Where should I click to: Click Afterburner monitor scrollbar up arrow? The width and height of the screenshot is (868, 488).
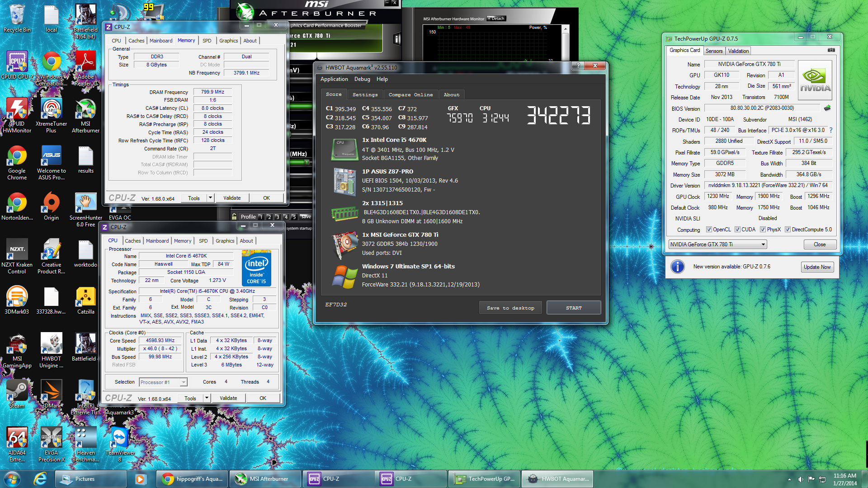[565, 29]
